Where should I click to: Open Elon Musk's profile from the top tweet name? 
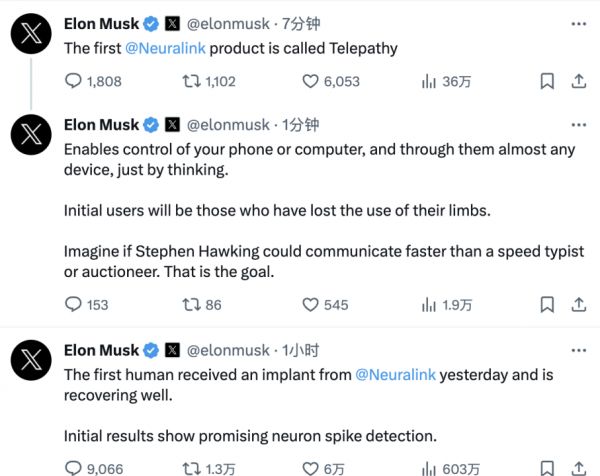tap(101, 23)
